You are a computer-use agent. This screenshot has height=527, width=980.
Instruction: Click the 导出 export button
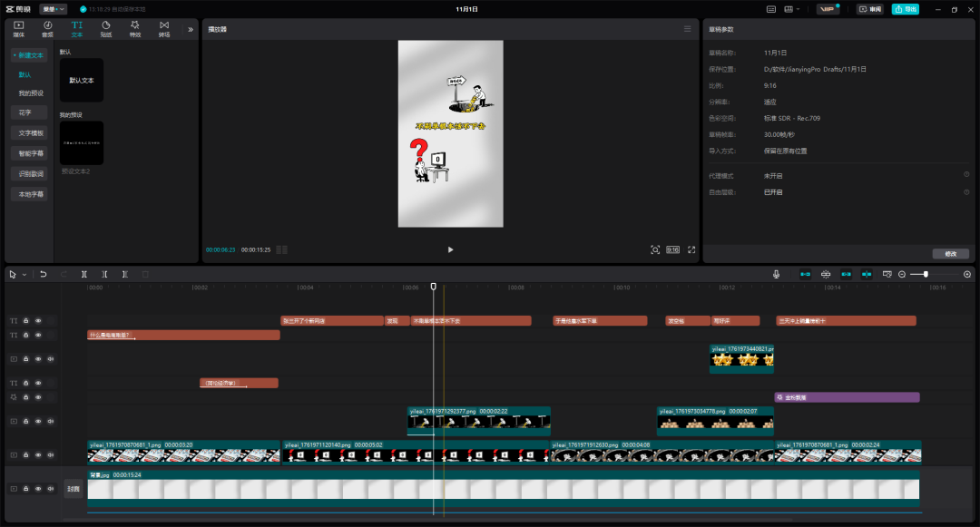tap(905, 9)
